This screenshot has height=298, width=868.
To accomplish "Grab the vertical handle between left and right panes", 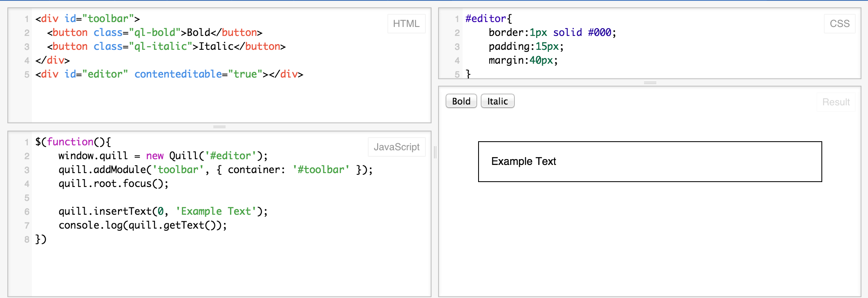I will point(435,152).
